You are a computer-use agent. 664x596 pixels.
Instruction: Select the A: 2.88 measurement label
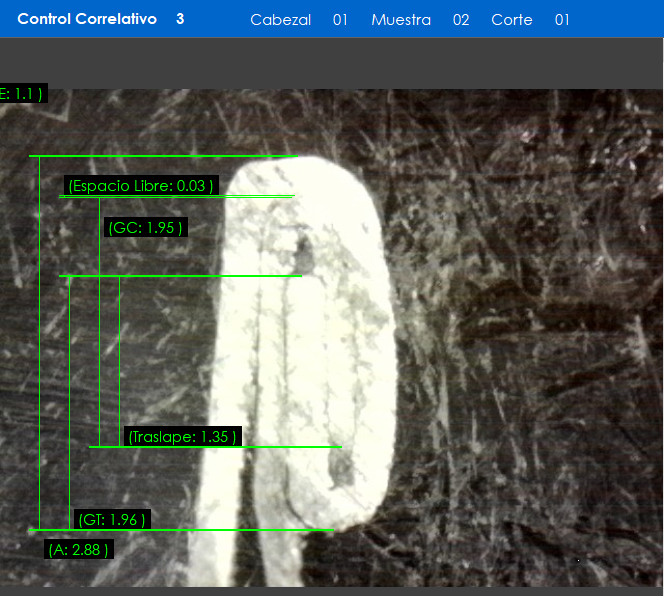79,549
